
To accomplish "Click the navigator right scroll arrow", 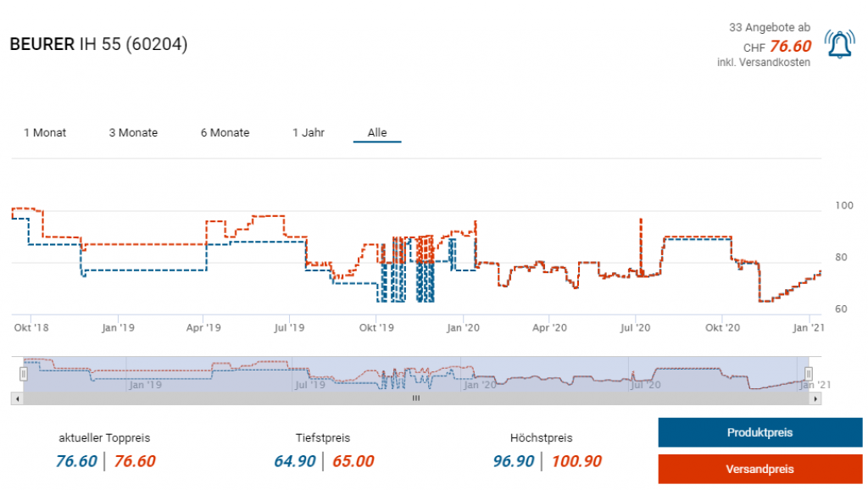I will [816, 398].
